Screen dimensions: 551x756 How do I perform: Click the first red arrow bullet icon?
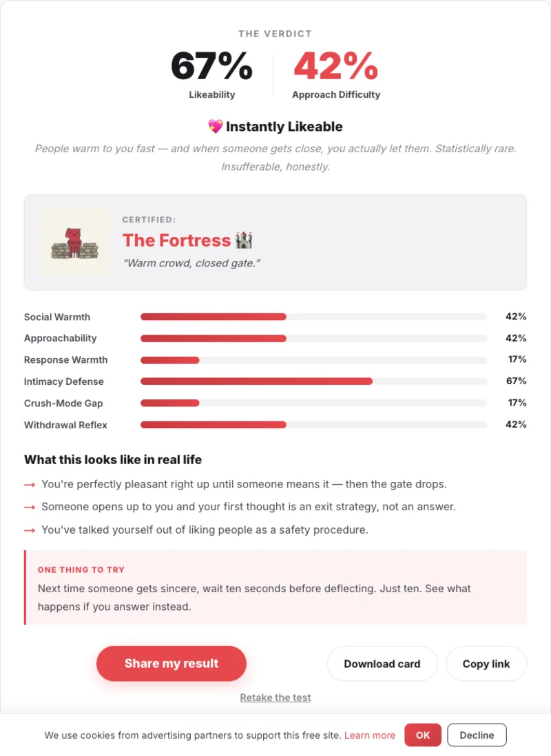[x=30, y=485]
